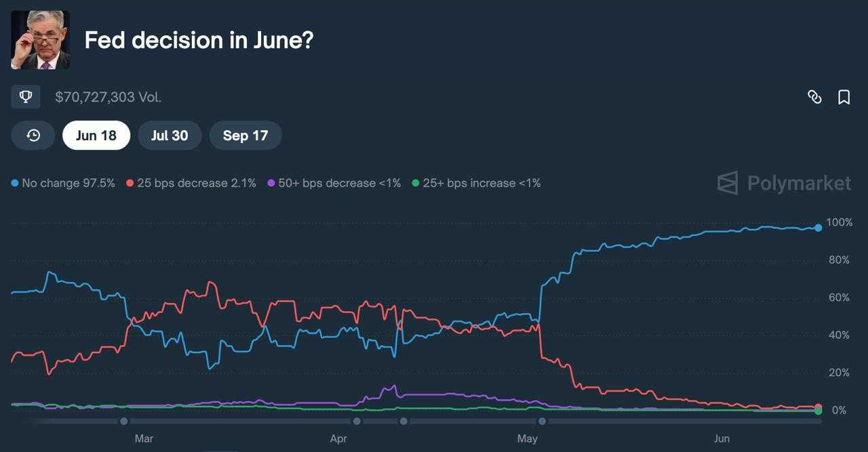The width and height of the screenshot is (868, 452).
Task: Open the Fed decision in June? title
Action: [199, 40]
